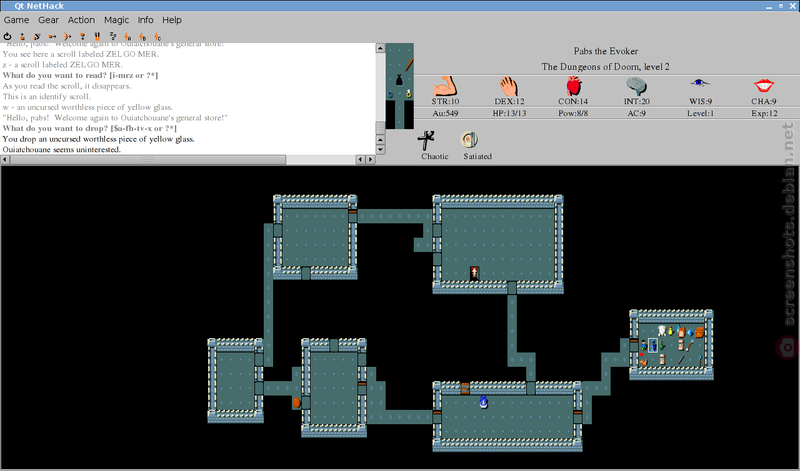
Task: Click the highlighted wizard player character
Action: pyautogui.click(x=653, y=345)
